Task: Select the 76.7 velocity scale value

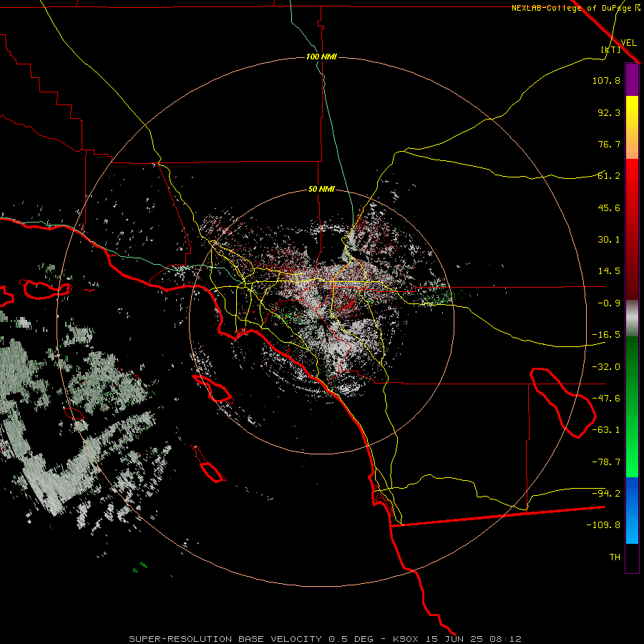Action: (x=609, y=144)
